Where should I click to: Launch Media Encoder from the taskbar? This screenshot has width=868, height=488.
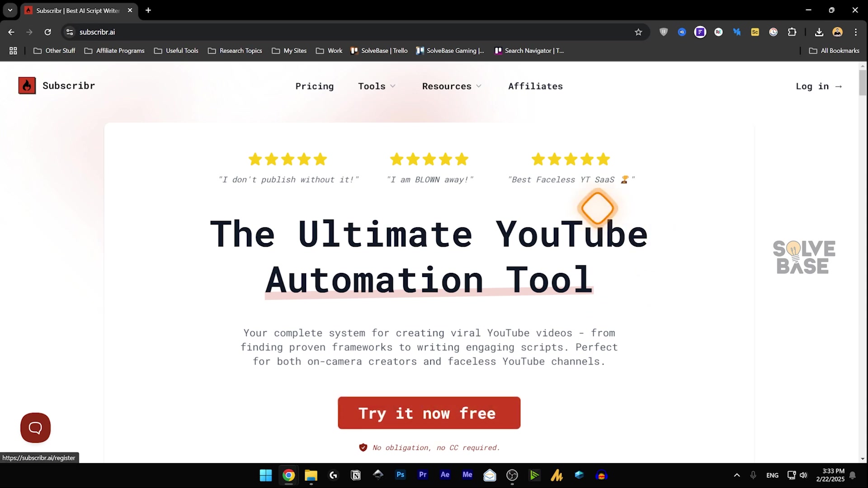point(467,475)
